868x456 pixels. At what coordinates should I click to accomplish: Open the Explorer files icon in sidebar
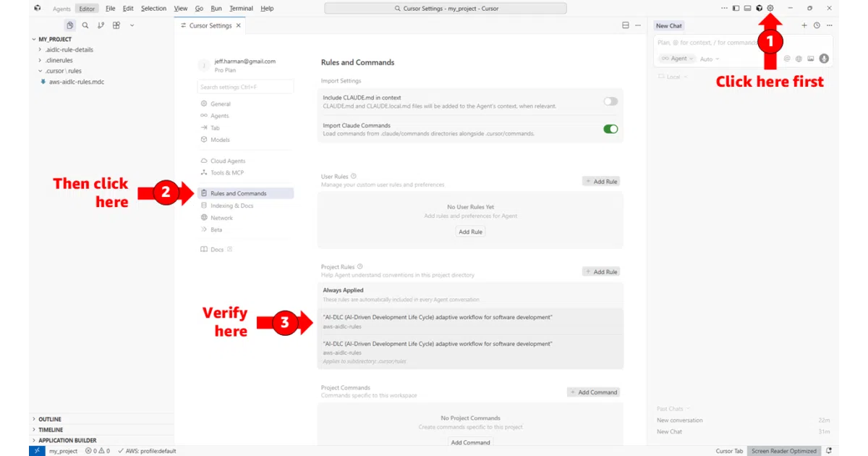coord(70,25)
